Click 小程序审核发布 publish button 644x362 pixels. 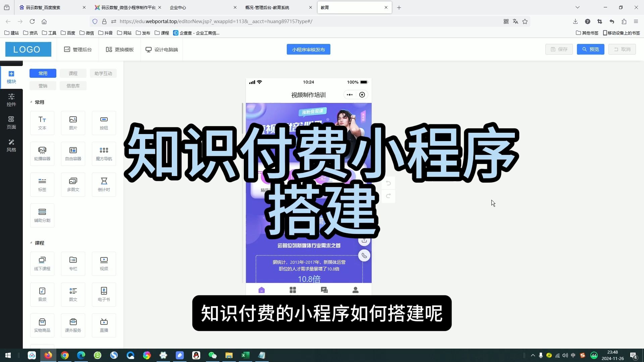coord(308,49)
